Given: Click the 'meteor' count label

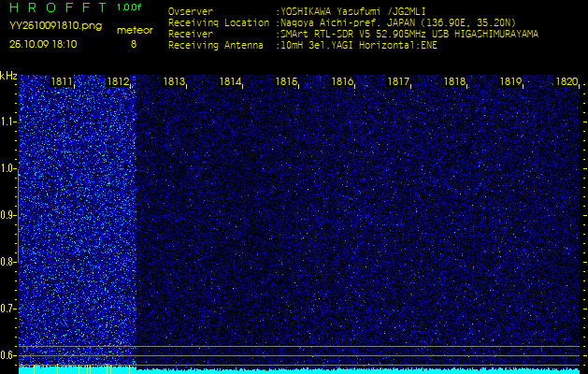Looking at the screenshot, I should [x=135, y=31].
